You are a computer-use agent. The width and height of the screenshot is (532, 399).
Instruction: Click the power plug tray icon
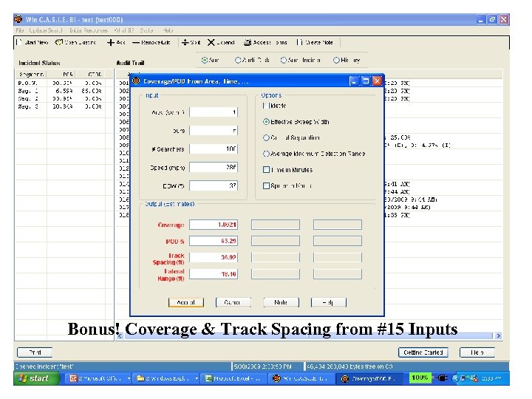(442, 378)
